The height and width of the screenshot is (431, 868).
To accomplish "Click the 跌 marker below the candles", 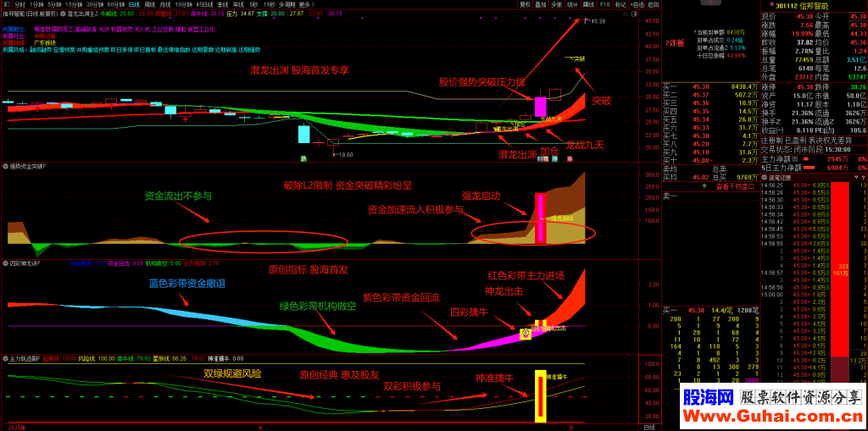I will (303, 159).
